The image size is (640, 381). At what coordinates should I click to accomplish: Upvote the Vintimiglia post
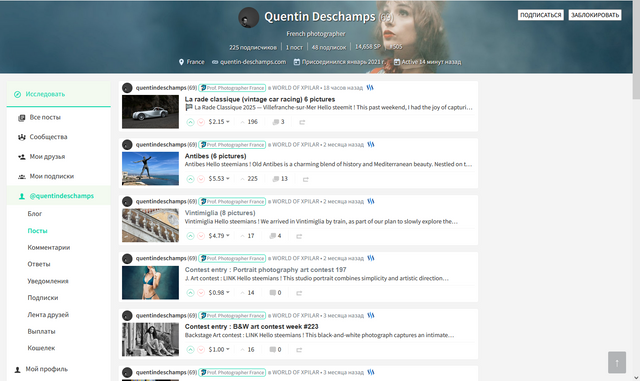(x=190, y=236)
